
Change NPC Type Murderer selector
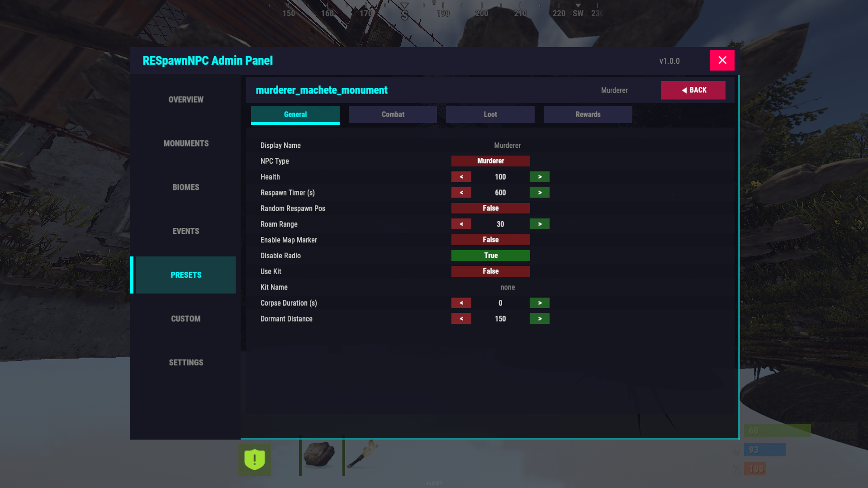490,161
